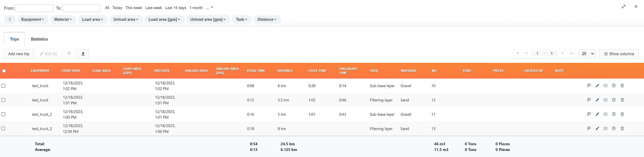Click the From date input field
Screen dimensions: 644x157
[x=34, y=8]
